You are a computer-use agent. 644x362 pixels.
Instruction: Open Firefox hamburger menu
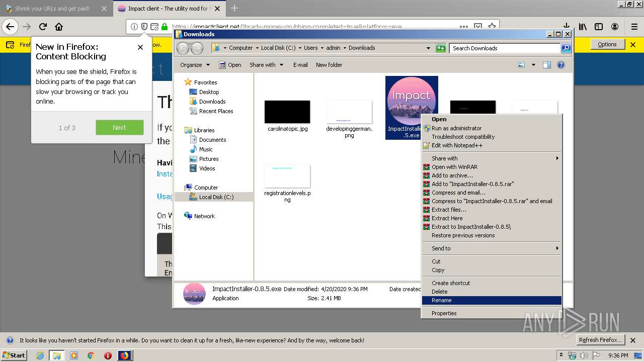(634, 27)
